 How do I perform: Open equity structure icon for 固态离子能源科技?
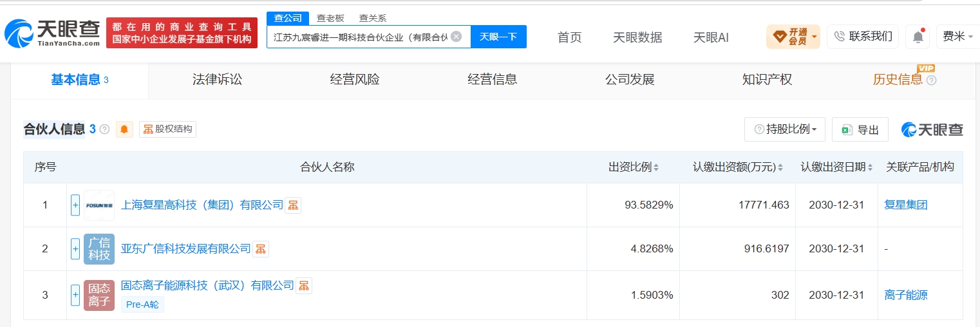coord(304,286)
